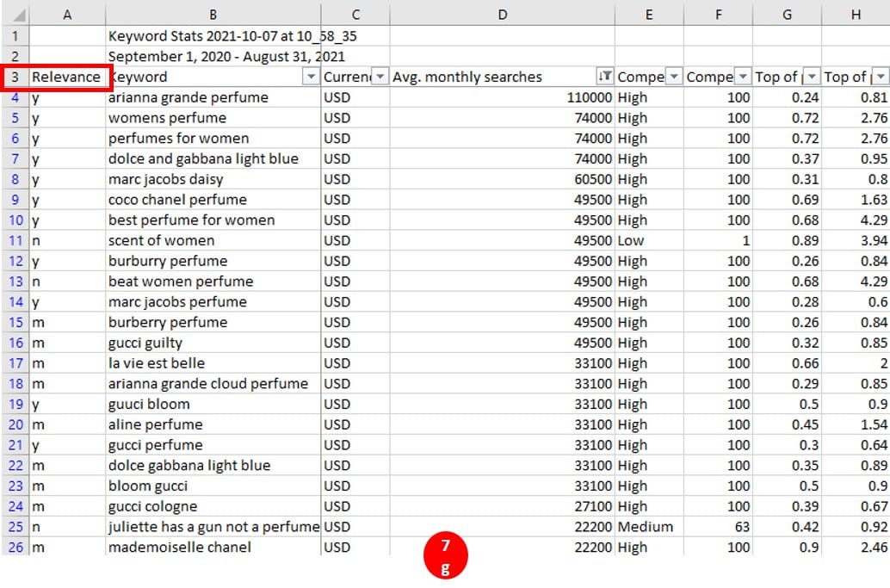Select the 'gucci perfume' cell

213,445
